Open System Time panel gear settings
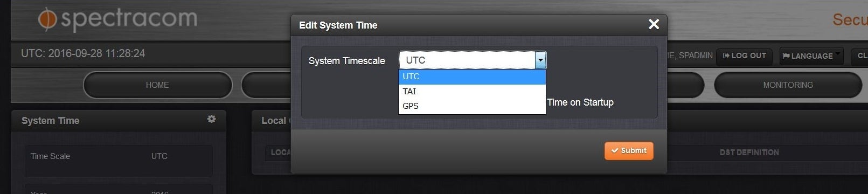 pyautogui.click(x=212, y=119)
